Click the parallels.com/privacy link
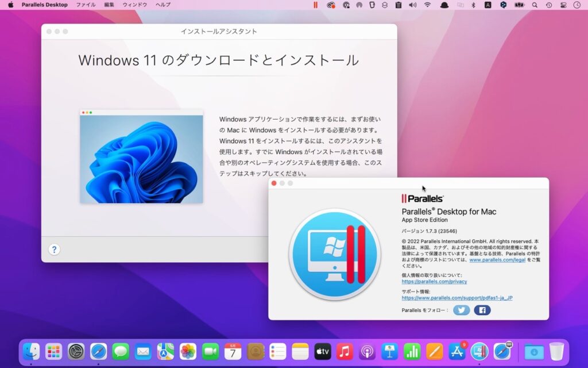The height and width of the screenshot is (368, 588). [x=434, y=282]
